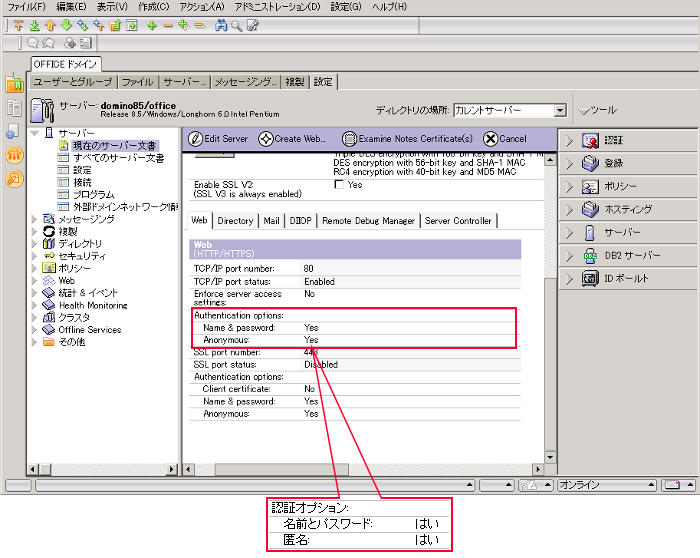Open the アクション(A) menu
Screen dimensions: 700x558
click(x=201, y=7)
